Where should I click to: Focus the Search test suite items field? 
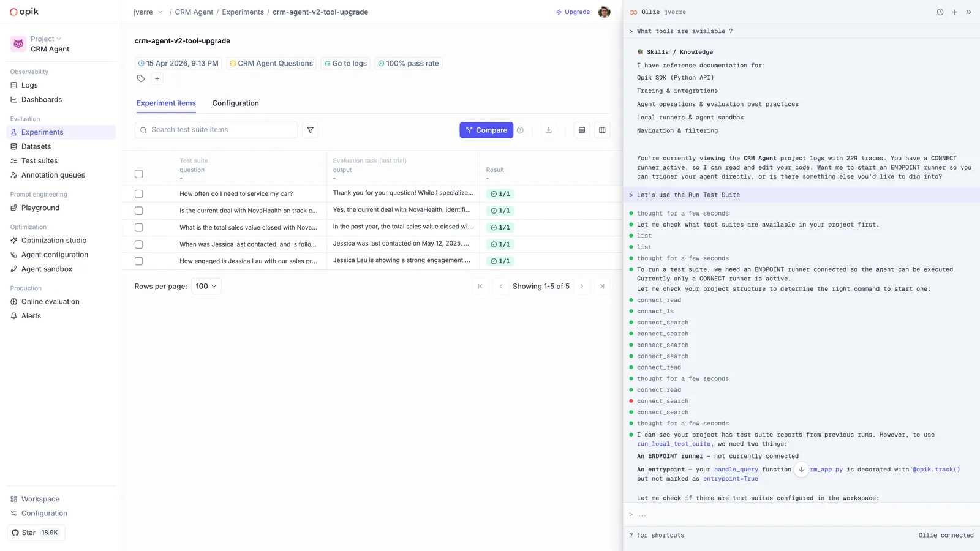pos(216,130)
